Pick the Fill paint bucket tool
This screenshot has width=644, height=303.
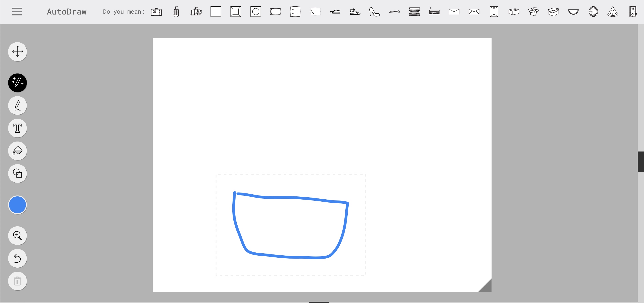pyautogui.click(x=17, y=151)
